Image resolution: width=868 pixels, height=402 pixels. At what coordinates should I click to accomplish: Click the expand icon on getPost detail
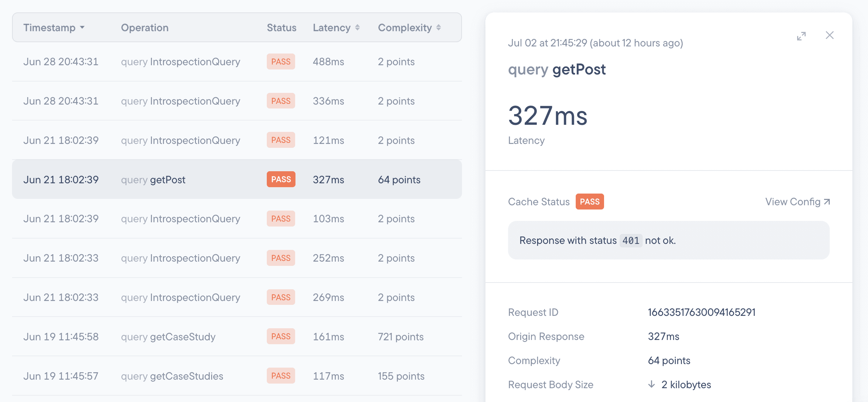pos(801,35)
